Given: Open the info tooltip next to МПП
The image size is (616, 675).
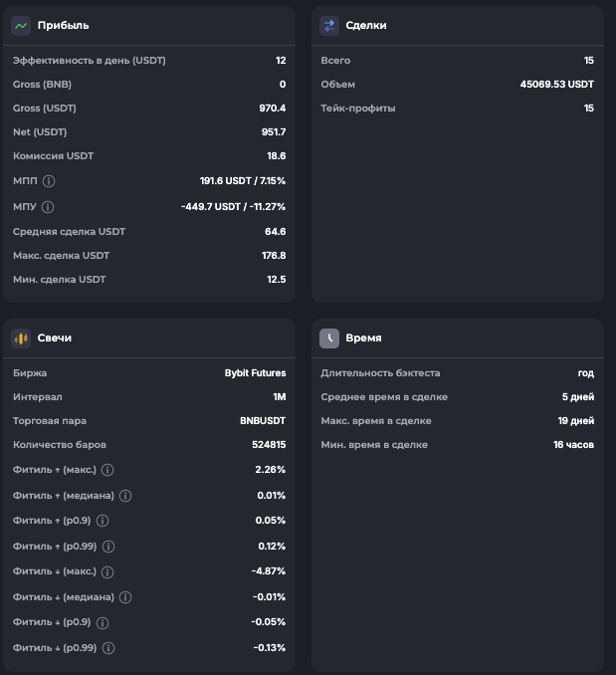Looking at the screenshot, I should coord(49,181).
